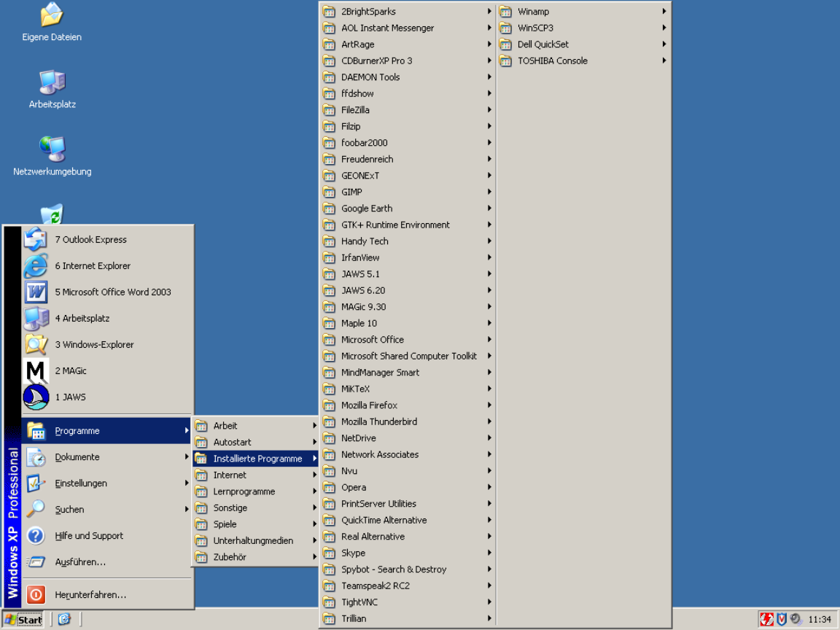Click the Windows-Explorer icon in Start menu

36,344
